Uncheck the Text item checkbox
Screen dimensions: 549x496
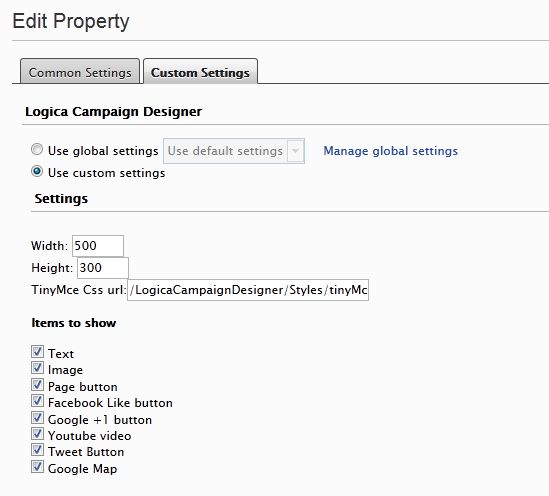(x=37, y=352)
